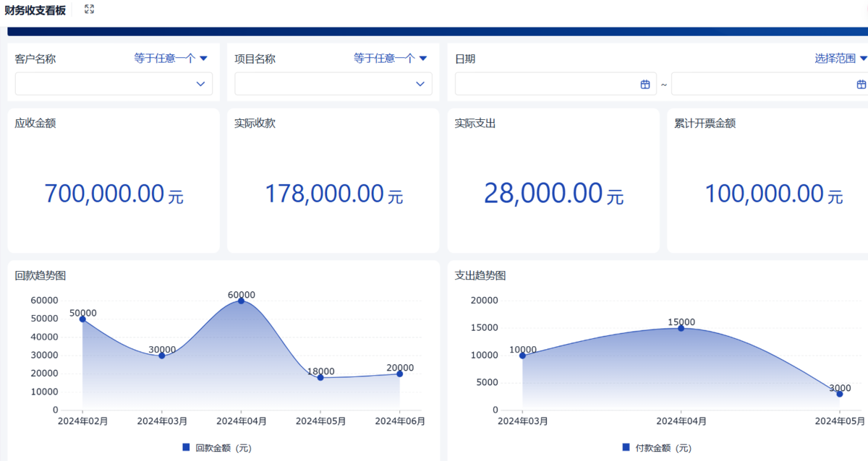Click the 应收金额 card label
This screenshot has width=868, height=461.
pyautogui.click(x=35, y=124)
